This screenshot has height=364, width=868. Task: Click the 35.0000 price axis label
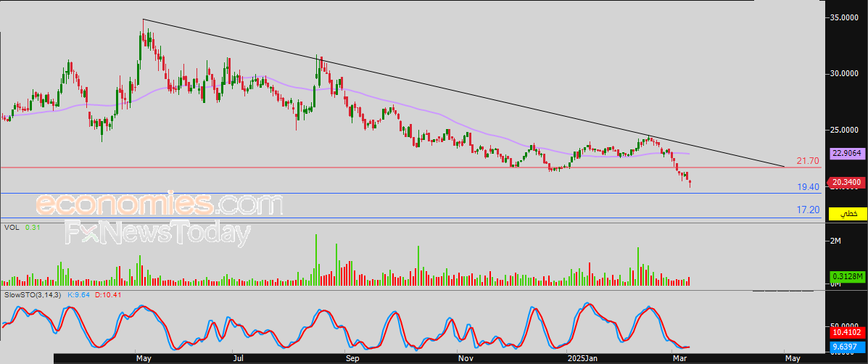[845, 17]
